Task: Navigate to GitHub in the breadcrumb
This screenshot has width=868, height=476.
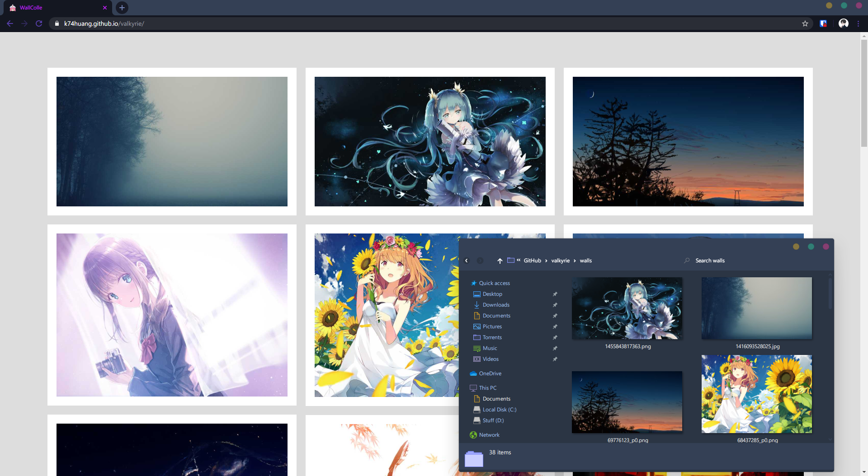Action: [x=532, y=261]
